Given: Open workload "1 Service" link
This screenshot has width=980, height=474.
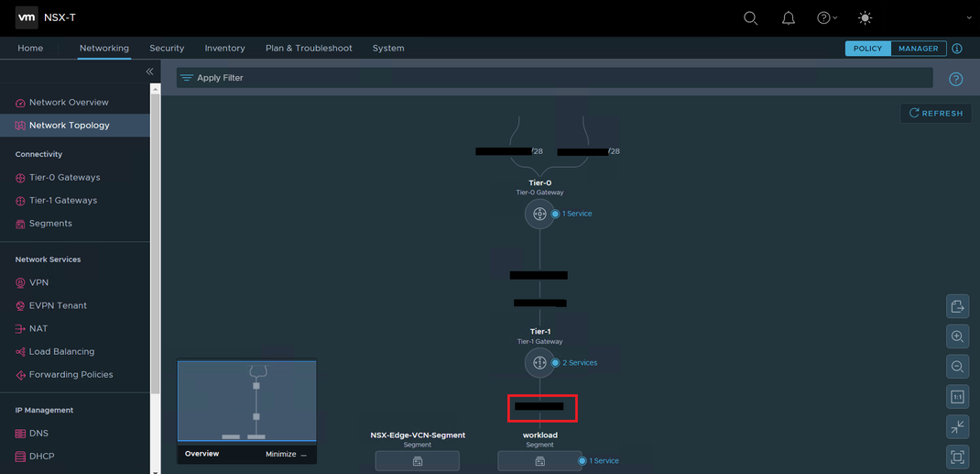Looking at the screenshot, I should click(x=604, y=461).
